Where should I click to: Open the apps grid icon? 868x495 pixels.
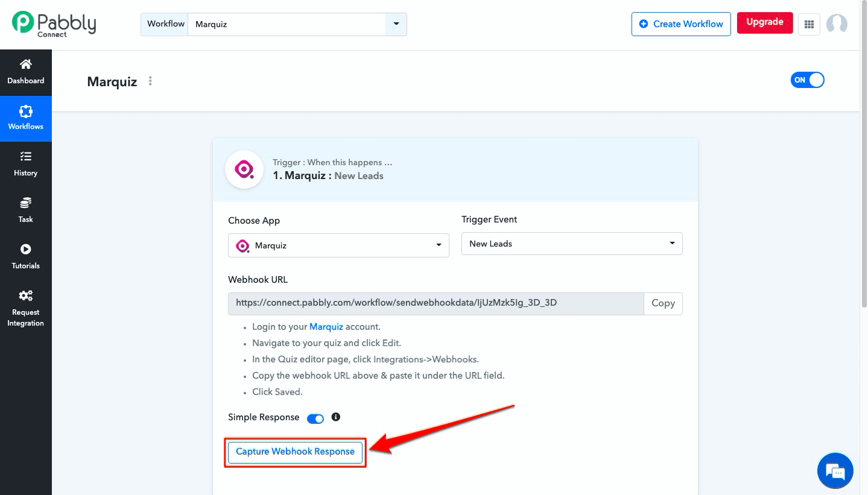pyautogui.click(x=809, y=24)
